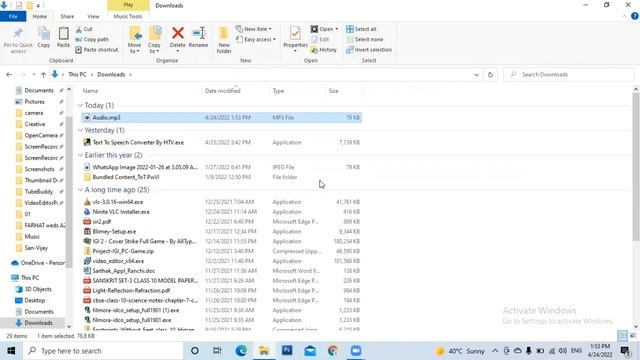Open the Music Tools tab
This screenshot has width=640, height=360.
[128, 16]
